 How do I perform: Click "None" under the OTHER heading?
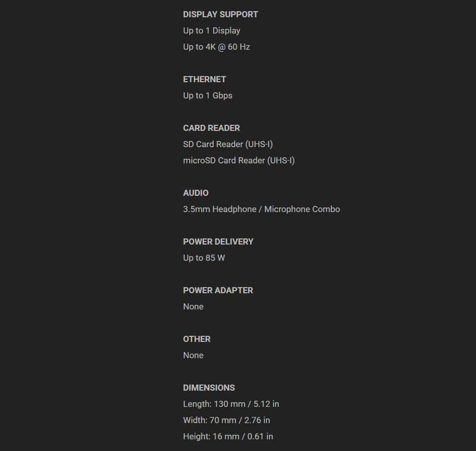(x=193, y=355)
